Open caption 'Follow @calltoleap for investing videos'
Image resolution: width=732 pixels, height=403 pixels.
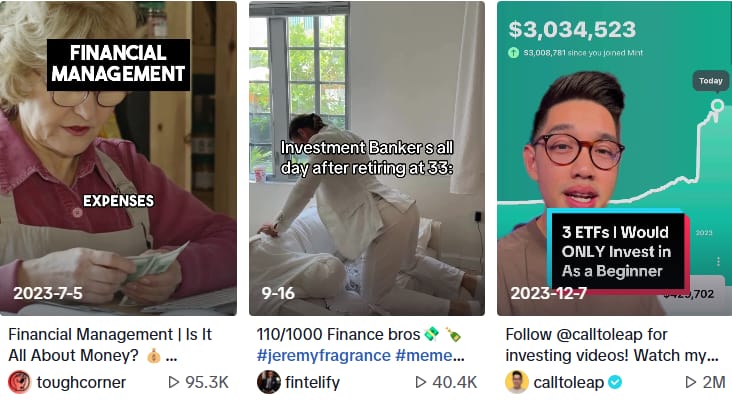tap(612, 345)
